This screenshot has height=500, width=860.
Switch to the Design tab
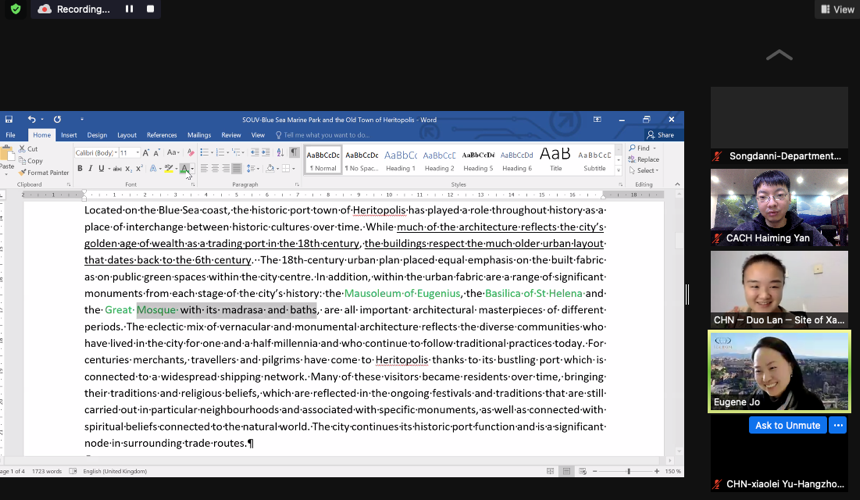click(x=97, y=135)
